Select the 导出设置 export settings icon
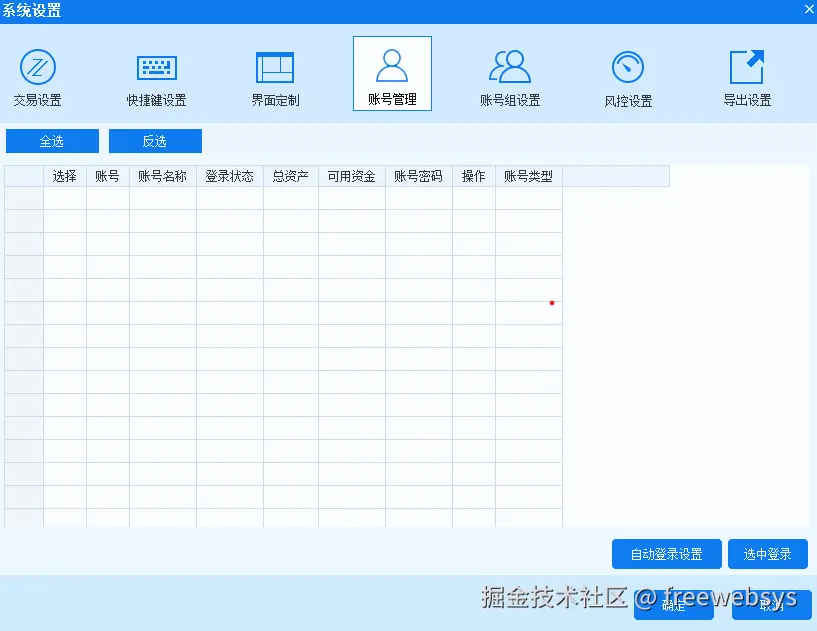Screen dimensions: 817x631 [x=746, y=73]
